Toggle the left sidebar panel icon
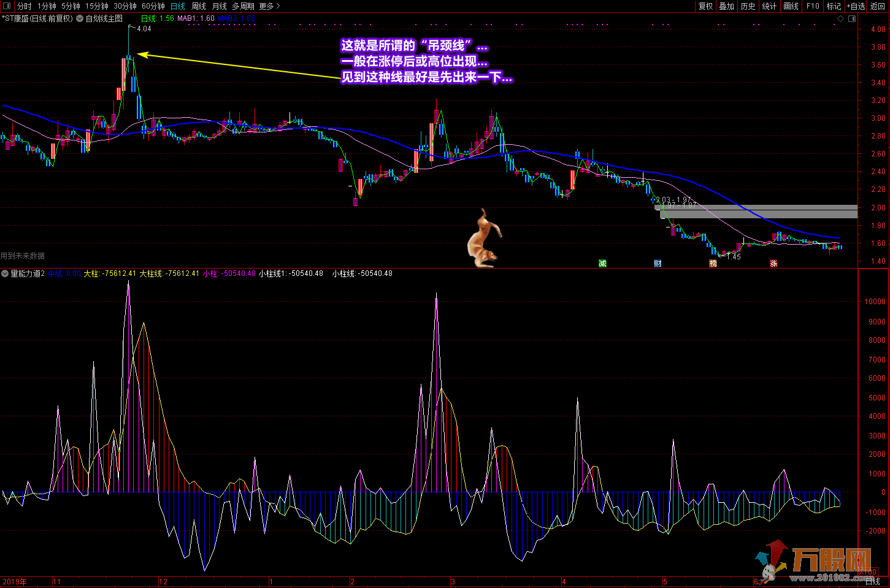890x588 pixels. (x=7, y=6)
